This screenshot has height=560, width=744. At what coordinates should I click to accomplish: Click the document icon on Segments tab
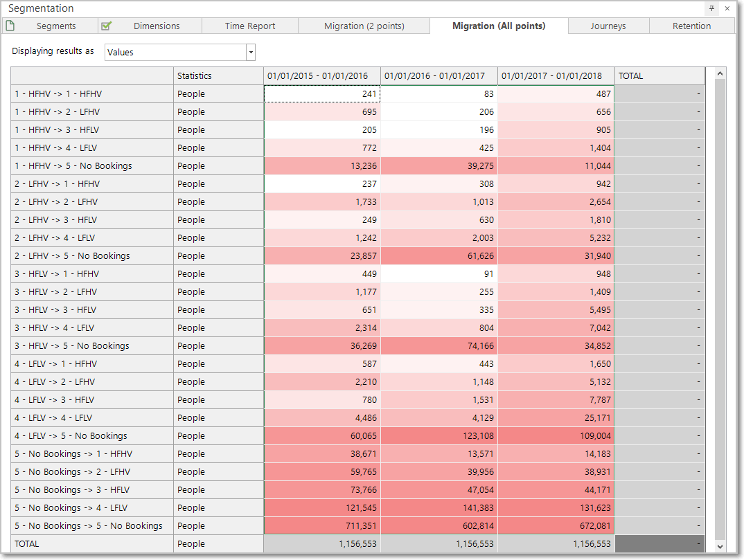click(x=10, y=26)
